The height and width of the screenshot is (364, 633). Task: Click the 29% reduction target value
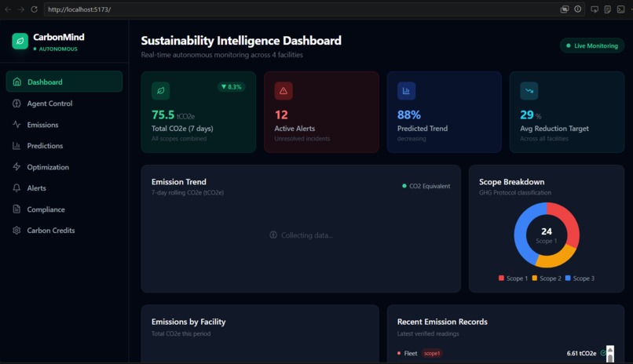coord(530,115)
